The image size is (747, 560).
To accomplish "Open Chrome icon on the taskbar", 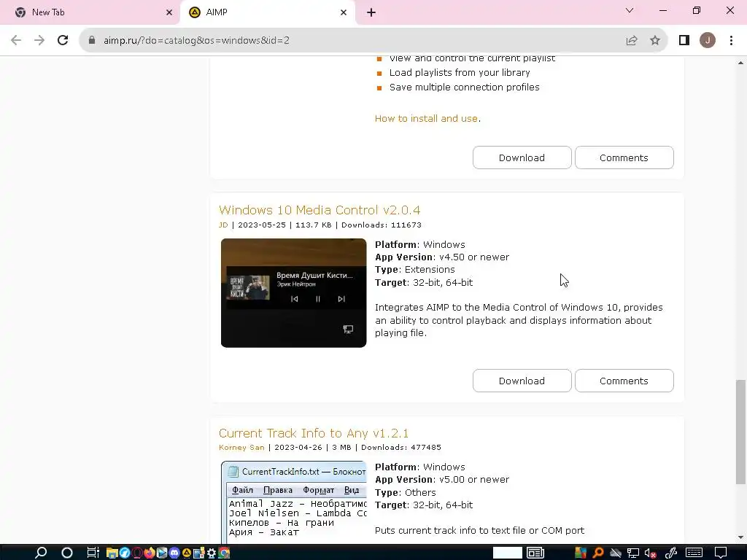I will click(224, 553).
